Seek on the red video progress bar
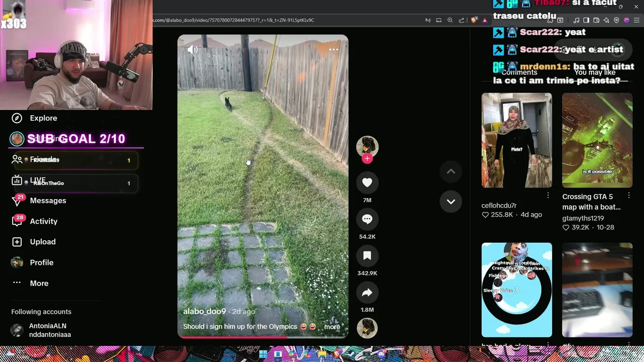 [x=263, y=337]
